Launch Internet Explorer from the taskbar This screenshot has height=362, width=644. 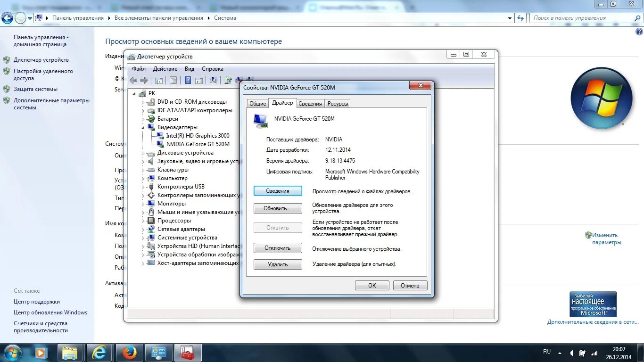coord(99,353)
